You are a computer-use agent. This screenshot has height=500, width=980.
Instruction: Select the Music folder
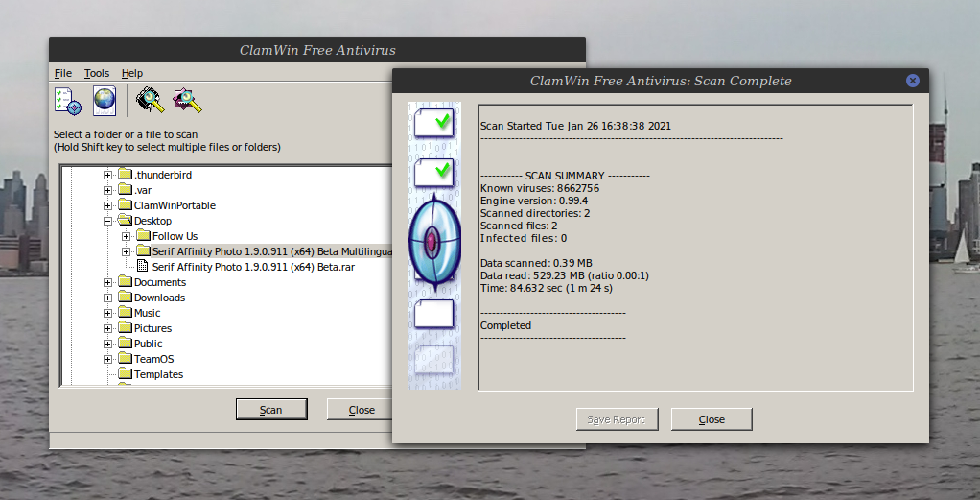pyautogui.click(x=147, y=313)
